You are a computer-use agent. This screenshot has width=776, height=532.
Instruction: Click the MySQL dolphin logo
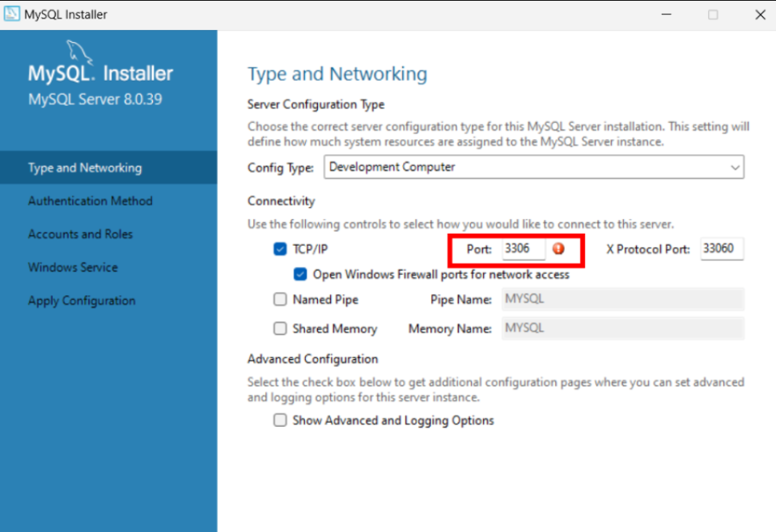pos(79,52)
